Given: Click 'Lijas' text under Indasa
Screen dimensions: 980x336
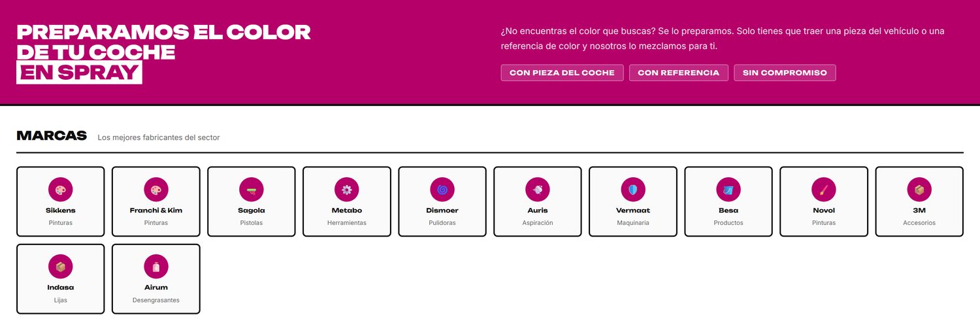Looking at the screenshot, I should [61, 300].
